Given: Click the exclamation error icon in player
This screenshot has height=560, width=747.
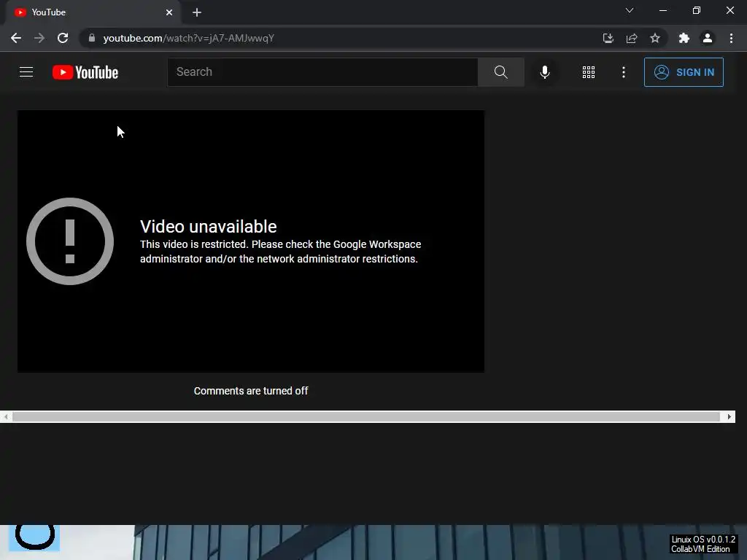Looking at the screenshot, I should coord(70,241).
